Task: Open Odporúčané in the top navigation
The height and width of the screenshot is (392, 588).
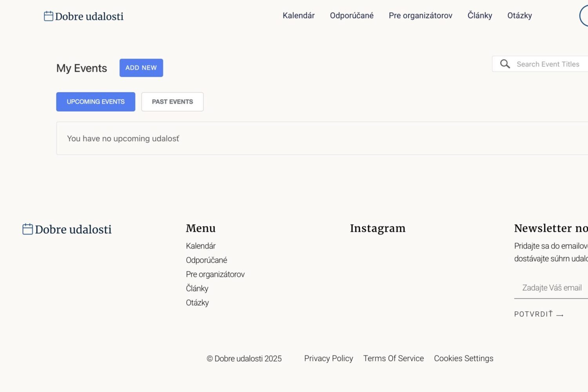Action: coord(352,16)
